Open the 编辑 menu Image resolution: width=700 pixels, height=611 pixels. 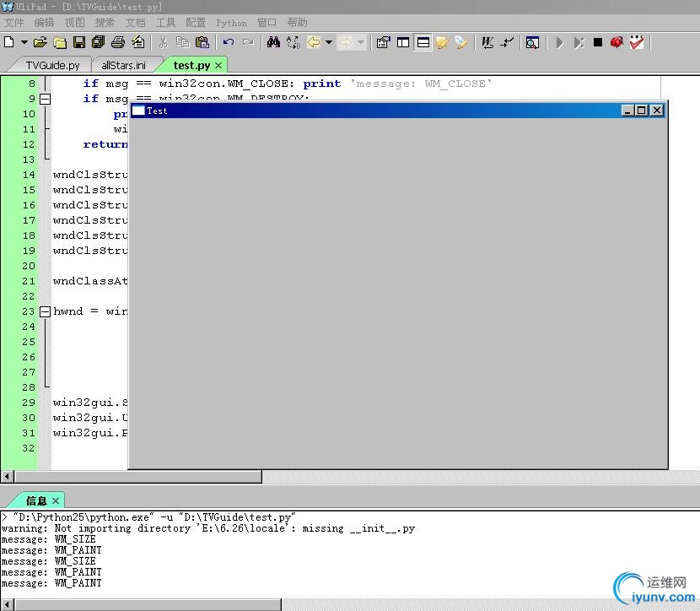[44, 22]
